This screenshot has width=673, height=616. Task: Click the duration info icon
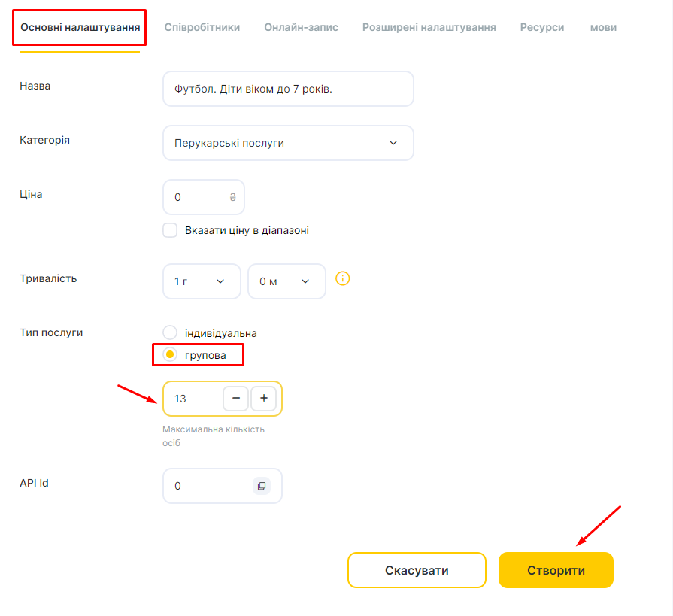coord(342,278)
